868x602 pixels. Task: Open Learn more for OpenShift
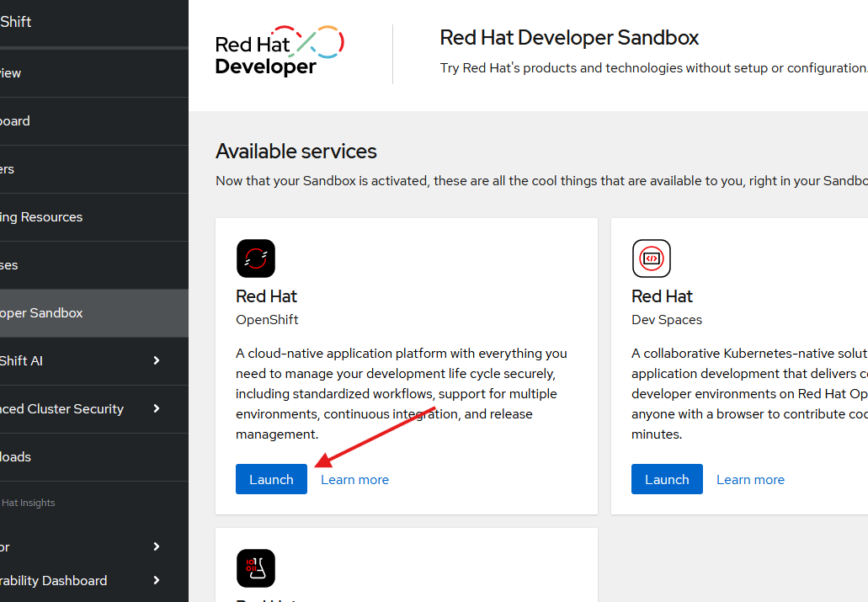click(x=354, y=480)
